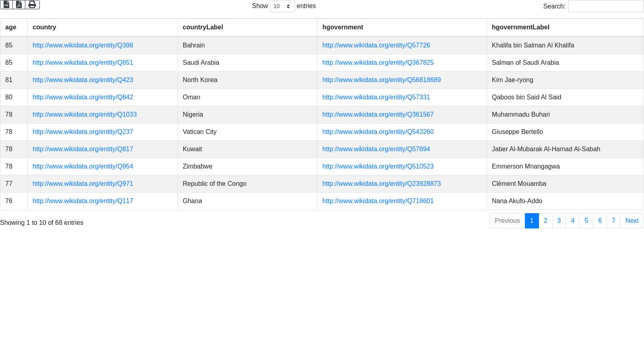Viewport: 644px width, 362px height.
Task: Sort table by countryLabel column header
Action: [203, 27]
